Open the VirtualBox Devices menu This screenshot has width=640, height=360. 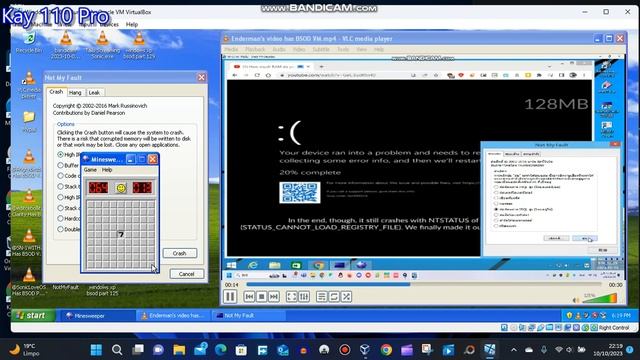(109, 24)
